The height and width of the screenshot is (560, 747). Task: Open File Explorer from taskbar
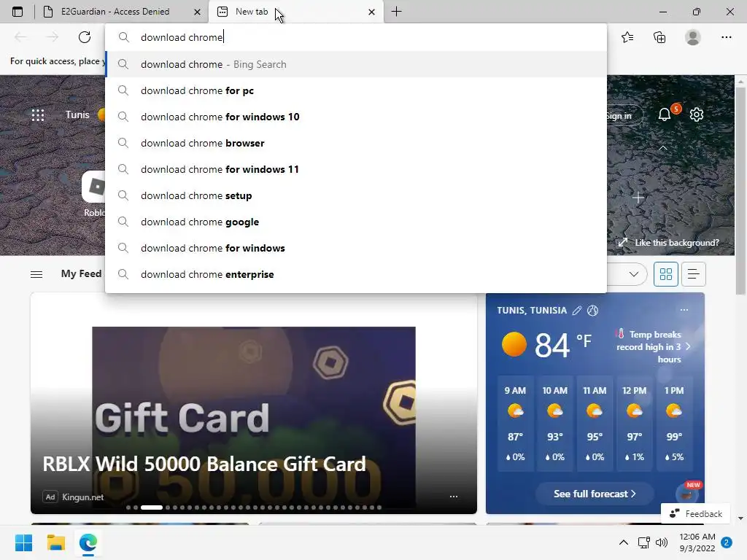point(55,542)
